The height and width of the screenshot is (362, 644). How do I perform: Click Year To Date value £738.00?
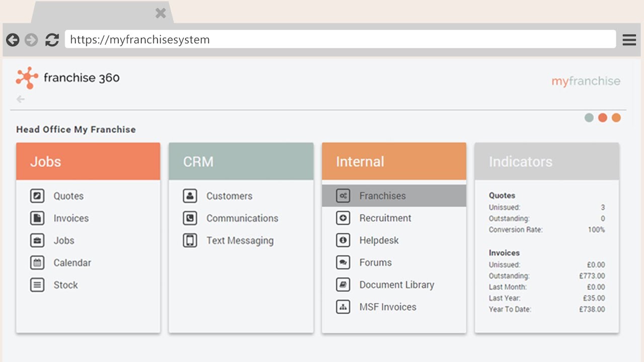coord(592,309)
